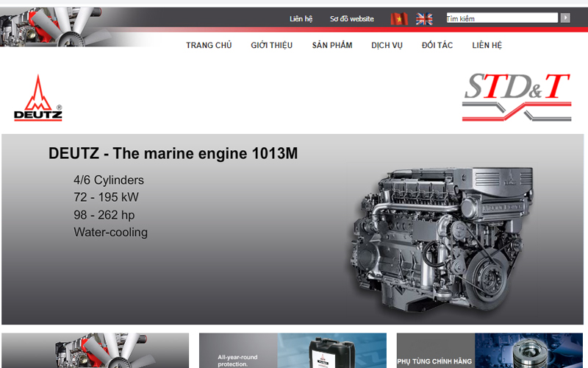Click the '4/6 Cylinders' text
588x368 pixels.
pyautogui.click(x=108, y=180)
